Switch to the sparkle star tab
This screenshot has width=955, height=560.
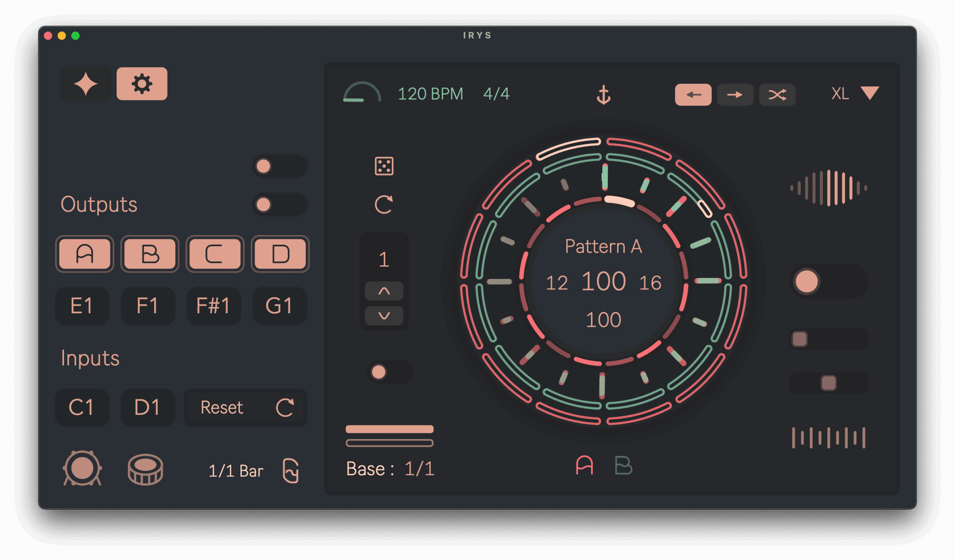[86, 84]
